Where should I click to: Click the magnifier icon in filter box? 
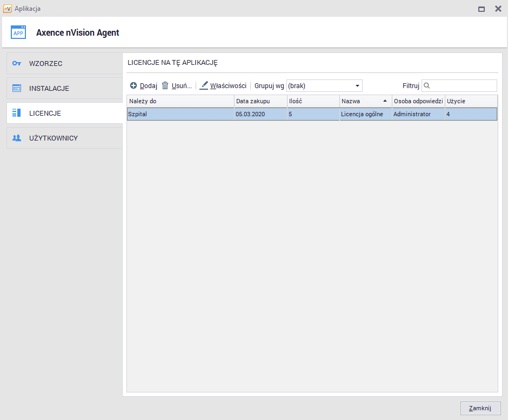pyautogui.click(x=427, y=85)
